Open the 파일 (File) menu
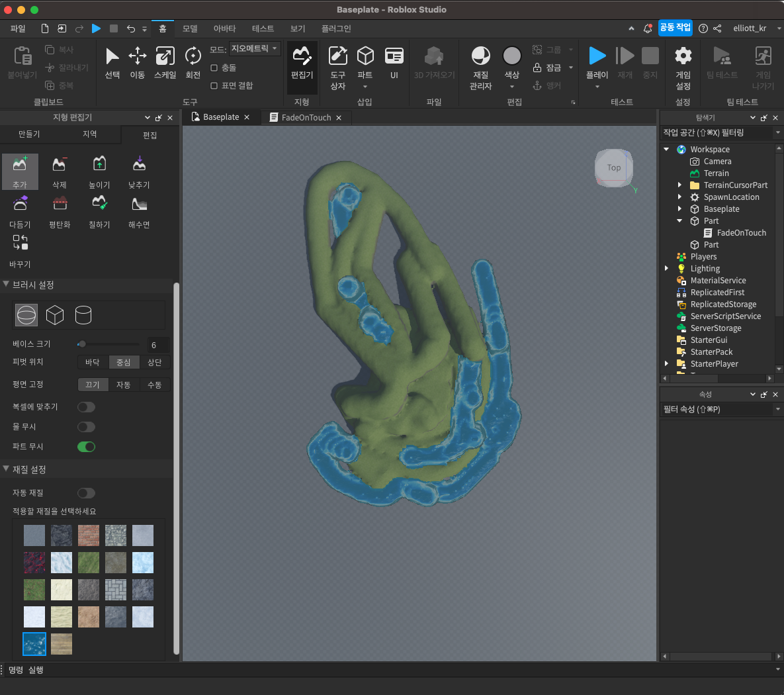This screenshot has width=784, height=695. click(x=18, y=28)
